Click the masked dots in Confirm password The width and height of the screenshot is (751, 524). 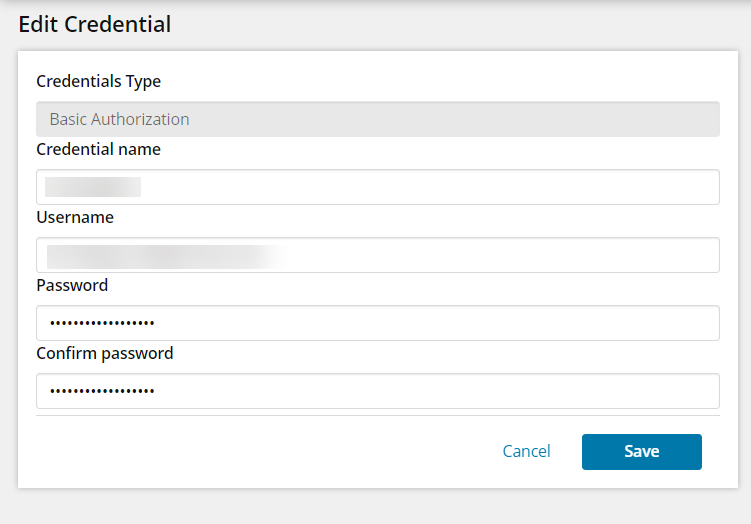pos(102,391)
